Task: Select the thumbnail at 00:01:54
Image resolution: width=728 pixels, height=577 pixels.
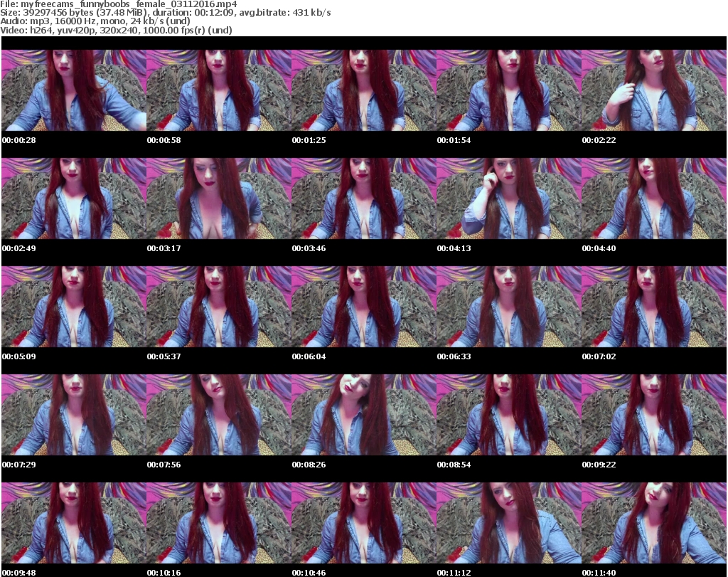Action: (x=509, y=90)
